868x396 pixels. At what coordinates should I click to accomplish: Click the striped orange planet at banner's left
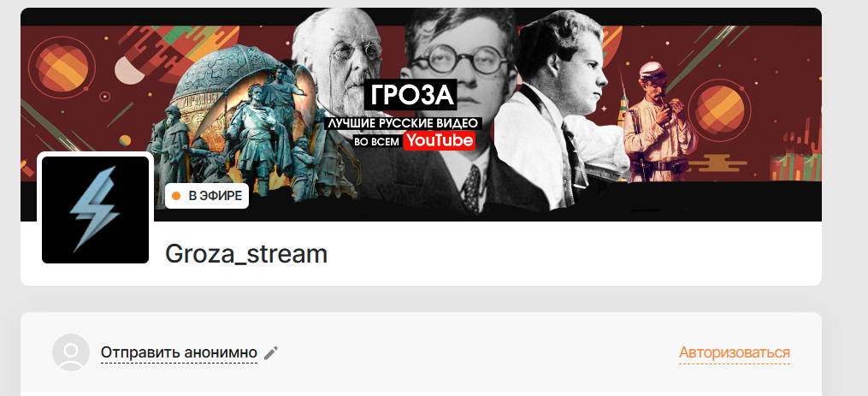(x=57, y=68)
